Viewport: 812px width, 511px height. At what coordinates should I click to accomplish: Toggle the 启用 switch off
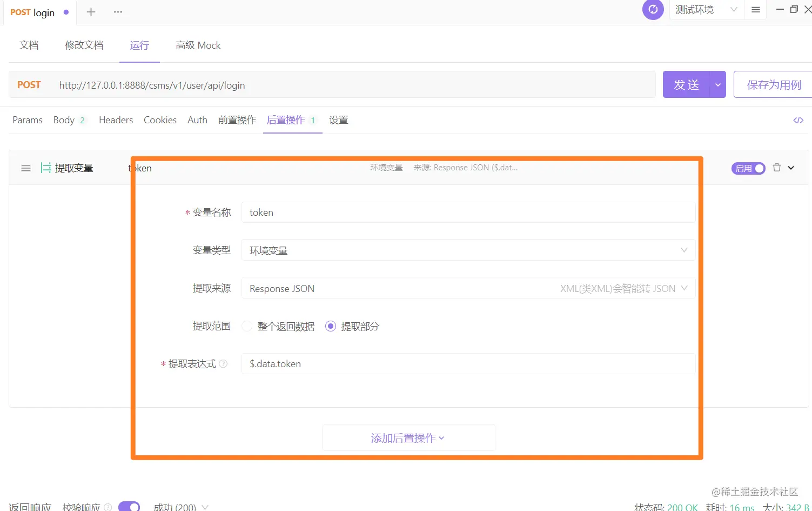click(x=748, y=168)
